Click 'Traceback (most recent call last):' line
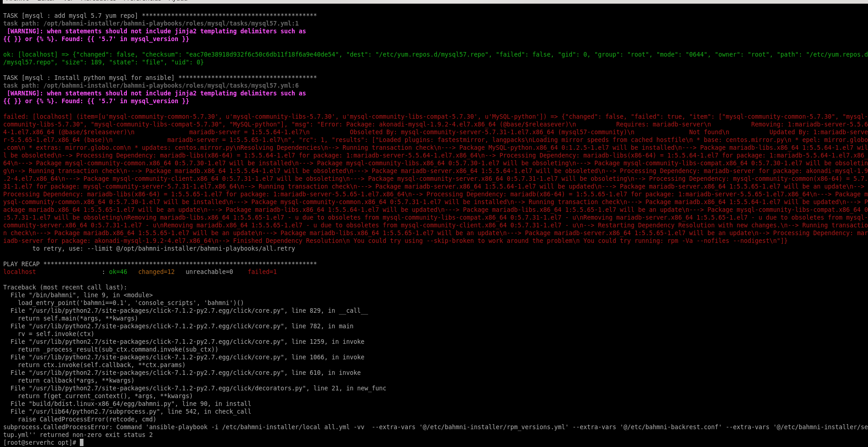Screen dimensions: 868x447 pyautogui.click(x=65, y=287)
